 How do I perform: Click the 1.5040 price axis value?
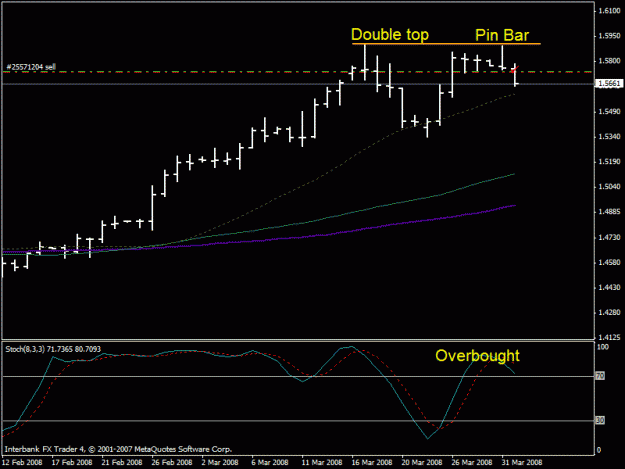pos(609,187)
